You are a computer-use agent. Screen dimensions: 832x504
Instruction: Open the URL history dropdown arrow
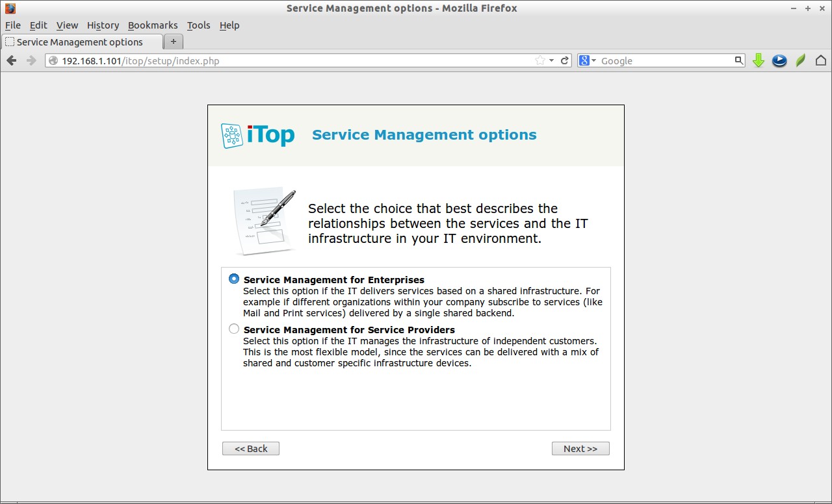coord(551,60)
